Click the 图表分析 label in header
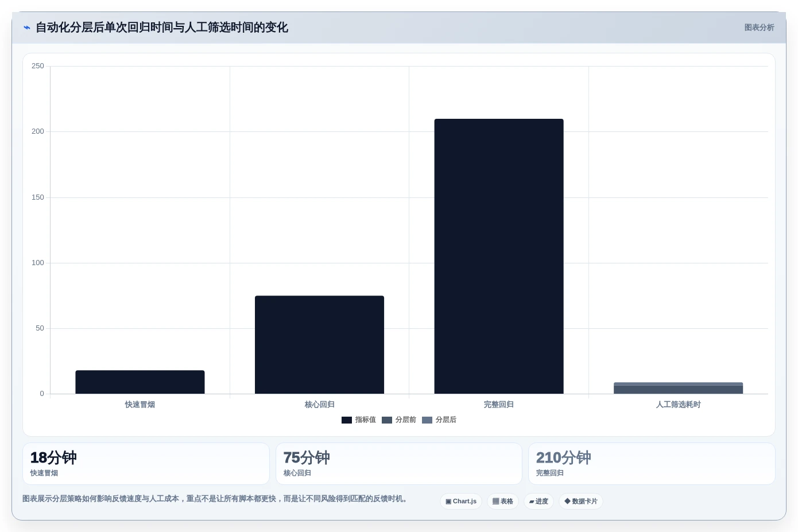Screen dimensions: 798x532 (x=759, y=28)
